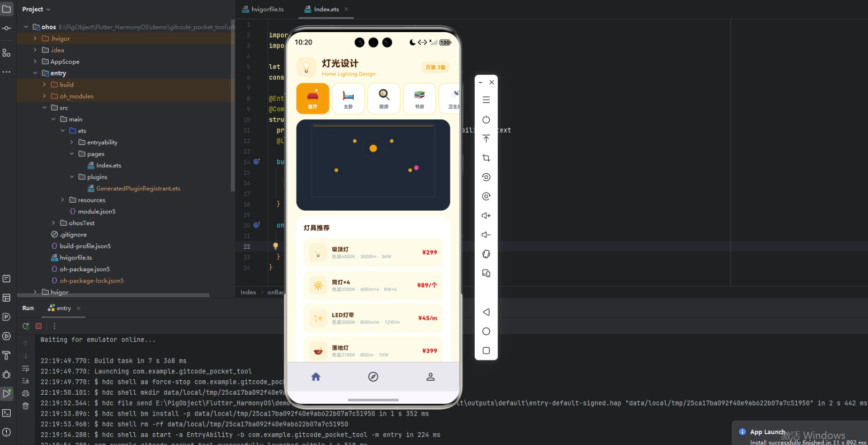
Task: Open the Build hammer tool window
Action: (6, 355)
